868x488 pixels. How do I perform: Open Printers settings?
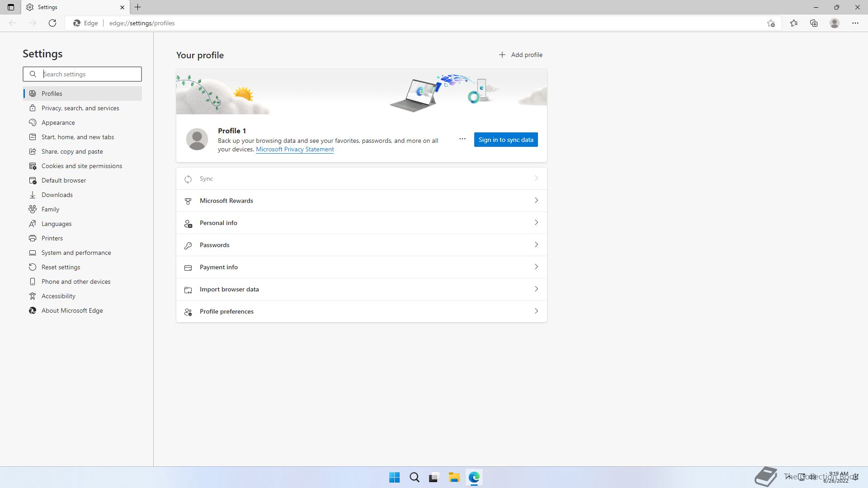(x=82, y=238)
